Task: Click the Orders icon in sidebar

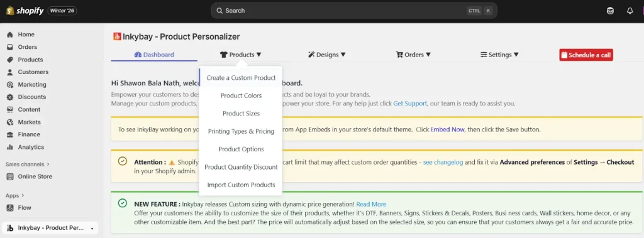Action: click(x=10, y=47)
